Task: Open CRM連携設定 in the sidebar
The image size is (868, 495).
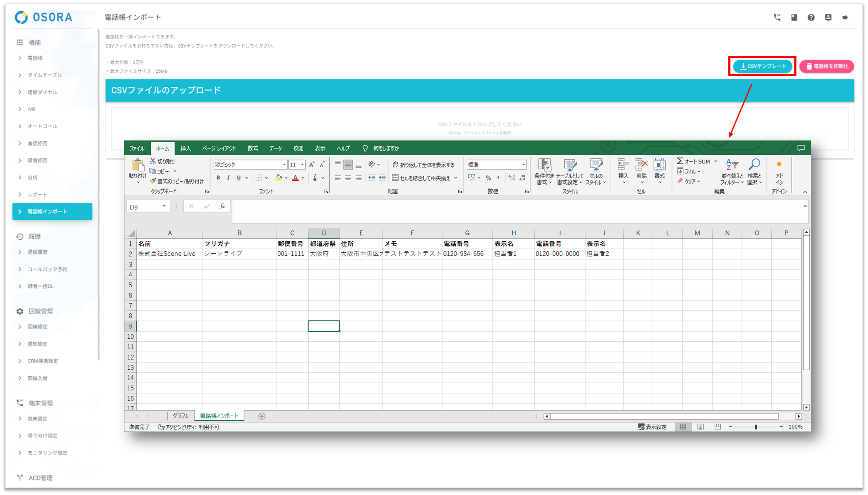Action: (x=43, y=361)
